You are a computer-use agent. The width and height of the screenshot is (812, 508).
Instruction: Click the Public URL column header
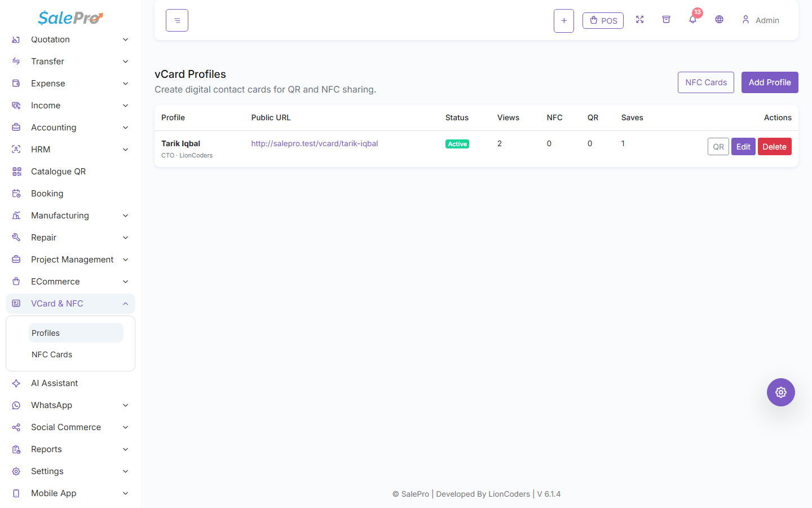pyautogui.click(x=271, y=117)
